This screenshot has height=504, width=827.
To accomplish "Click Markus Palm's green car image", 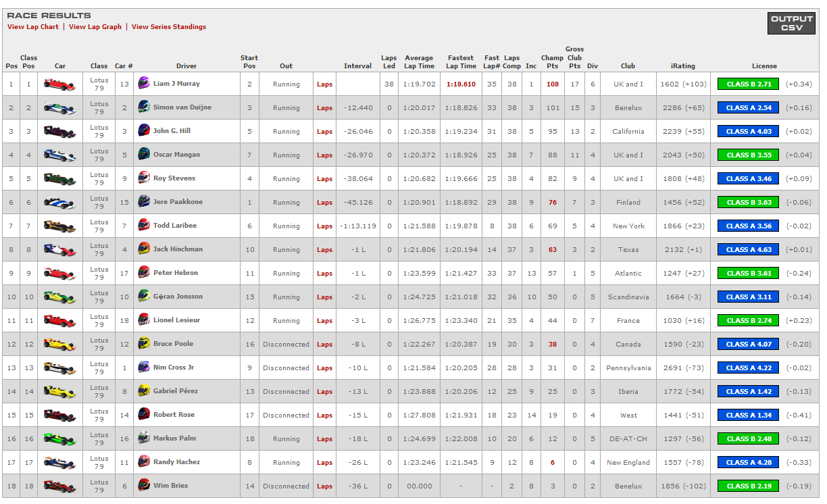I will click(59, 438).
